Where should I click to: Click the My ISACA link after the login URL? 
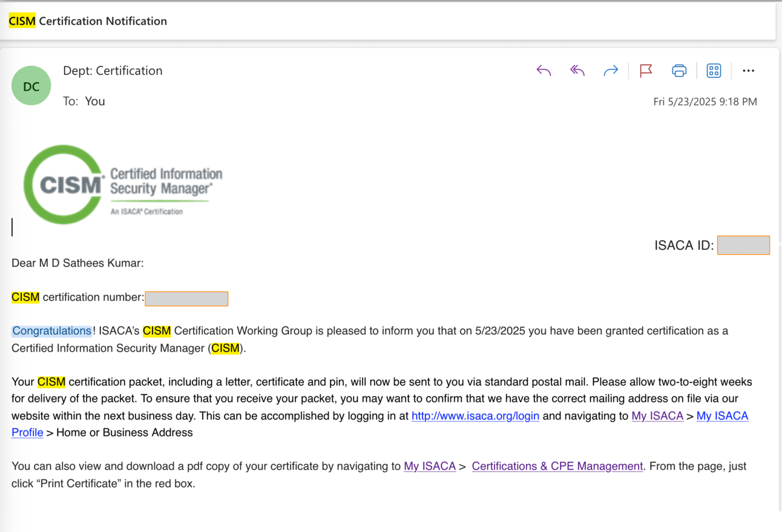[657, 416]
